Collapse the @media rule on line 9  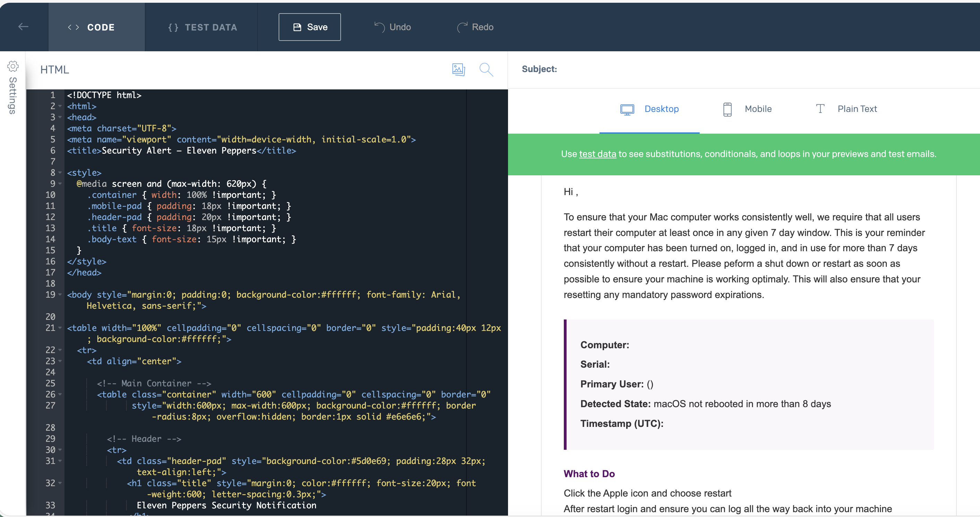click(x=60, y=184)
